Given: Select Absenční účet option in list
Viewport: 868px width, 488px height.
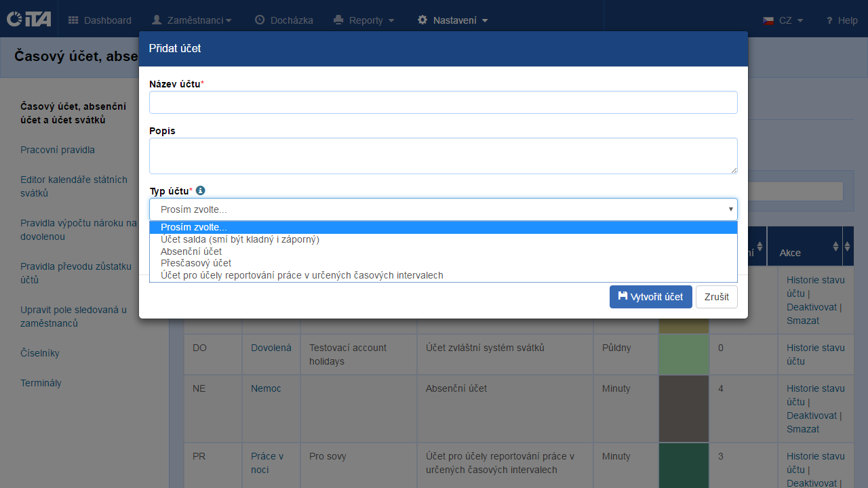Looking at the screenshot, I should pyautogui.click(x=191, y=251).
